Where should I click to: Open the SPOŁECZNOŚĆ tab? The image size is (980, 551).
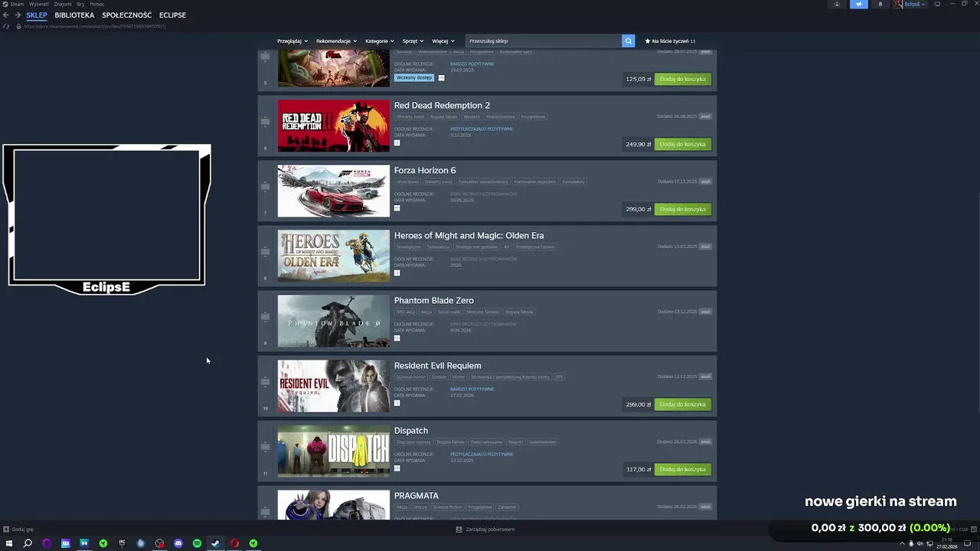[x=127, y=15]
